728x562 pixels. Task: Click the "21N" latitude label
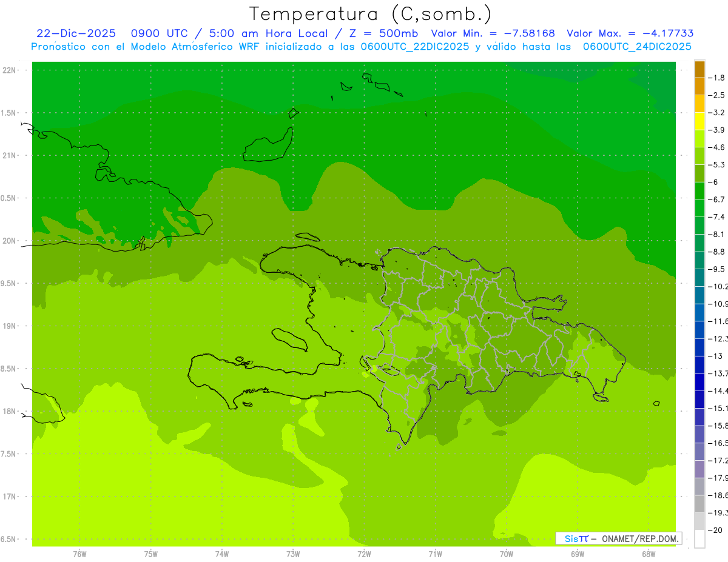10,155
